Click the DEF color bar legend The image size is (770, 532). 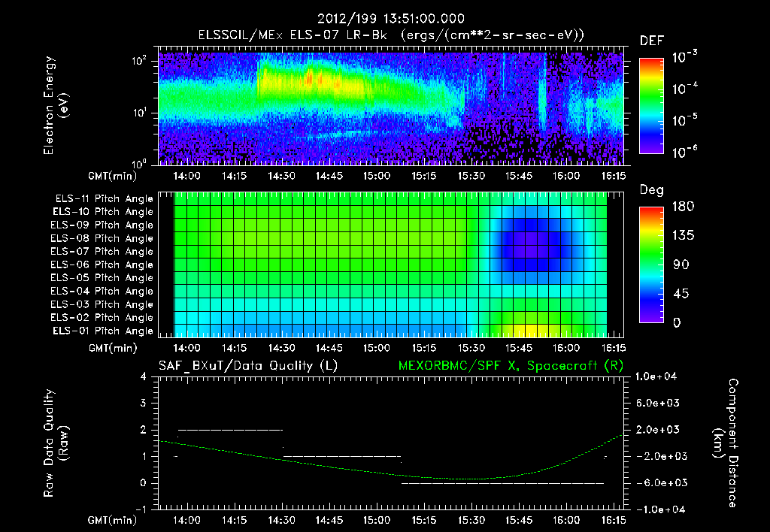[651, 105]
